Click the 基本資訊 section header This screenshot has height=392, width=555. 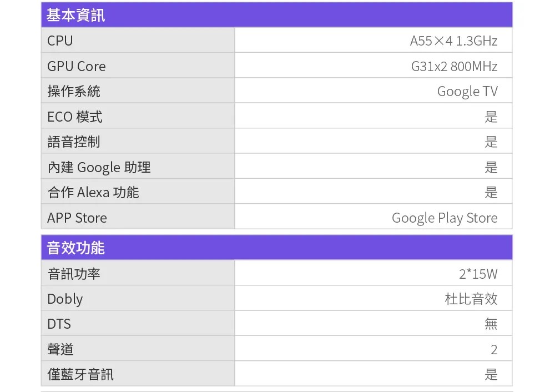75,16
